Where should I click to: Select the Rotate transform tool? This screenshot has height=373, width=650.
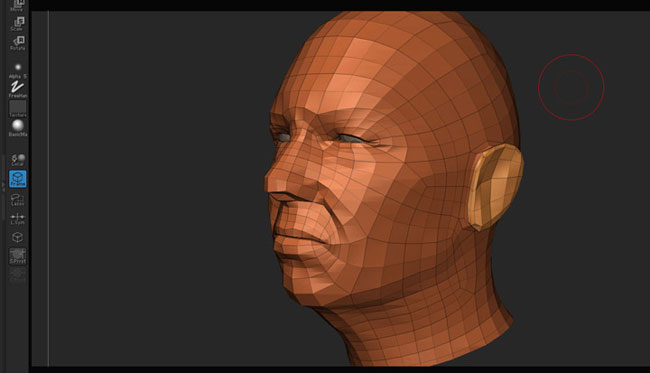point(17,43)
